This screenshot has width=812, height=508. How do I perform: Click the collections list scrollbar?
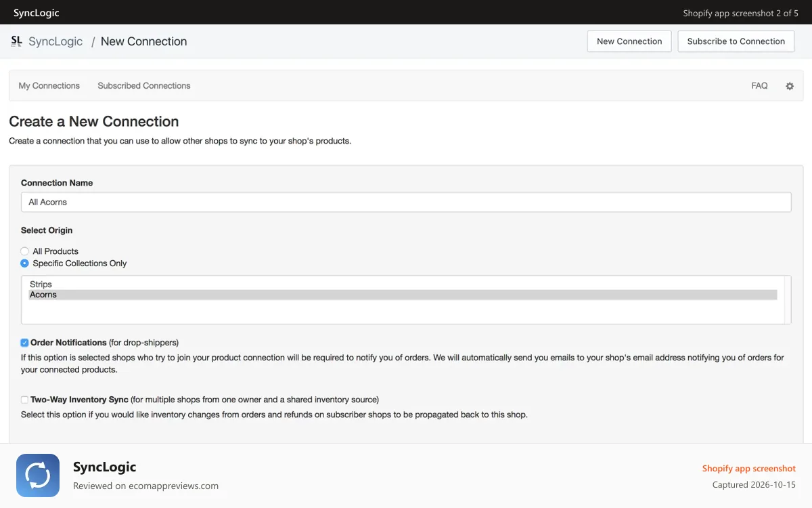tap(787, 300)
